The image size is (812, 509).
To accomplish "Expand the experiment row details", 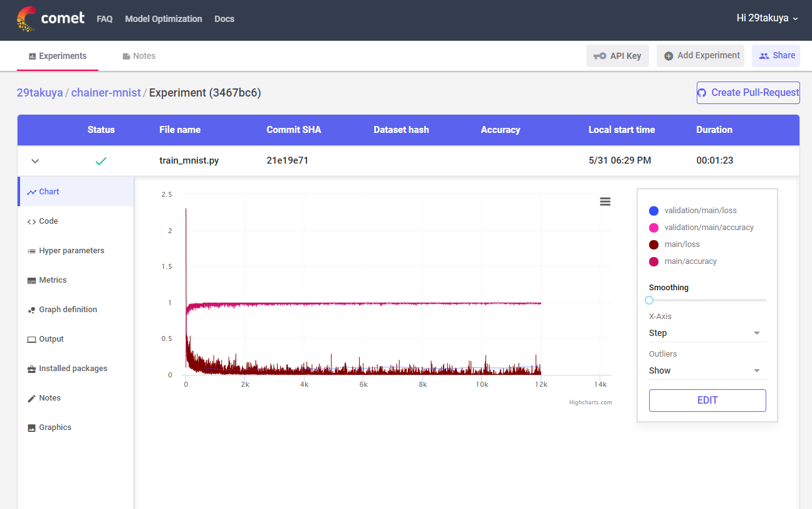I will coord(34,160).
